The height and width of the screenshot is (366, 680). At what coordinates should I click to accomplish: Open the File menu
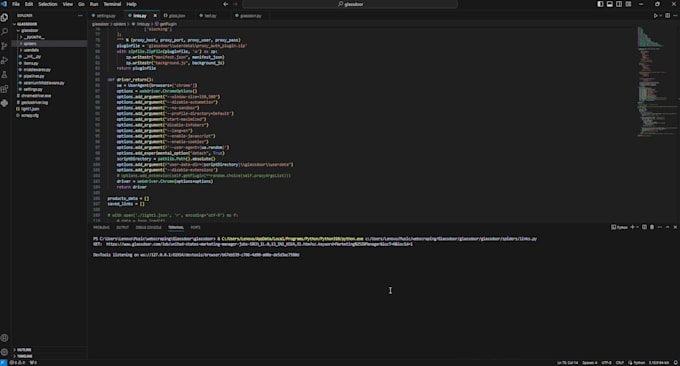tap(16, 4)
